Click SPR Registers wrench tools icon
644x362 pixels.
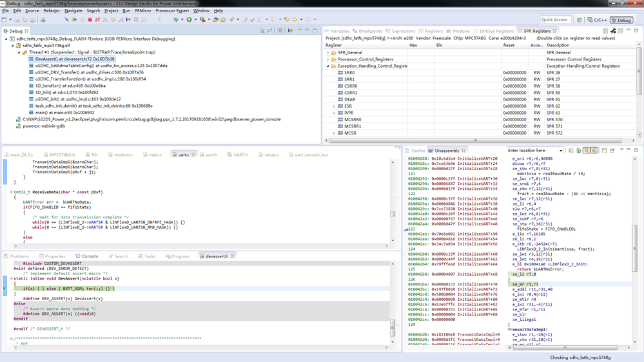coord(613,31)
